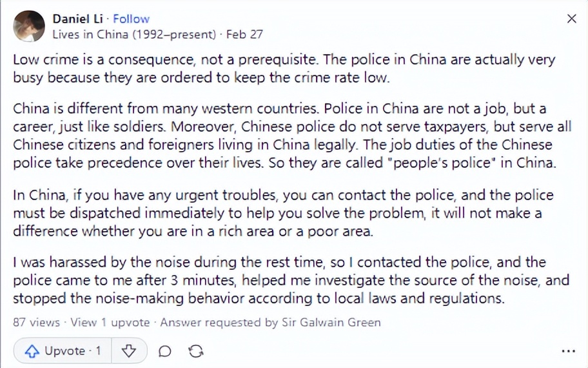This screenshot has height=368, width=588.
Task: Open the 'View 1 upvote' link
Action: [110, 322]
